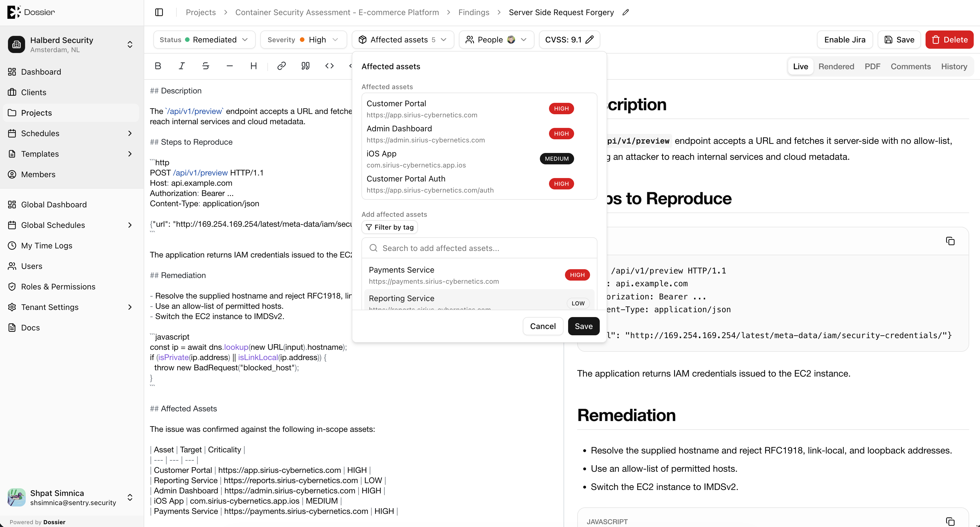Click the pencil icon beside finding title
This screenshot has width=980, height=527.
point(625,12)
